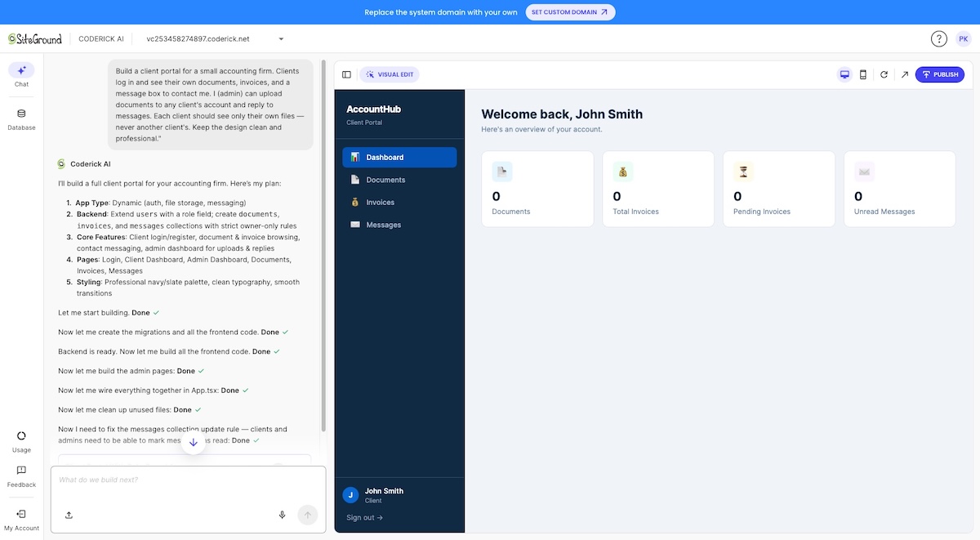This screenshot has width=980, height=540.
Task: Select the Dashboard menu item
Action: point(399,157)
